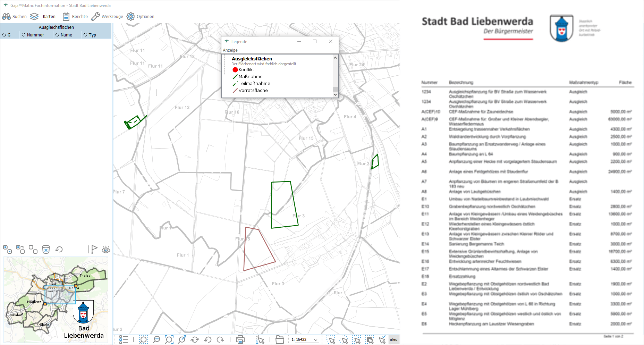
Task: Select the info pointer tool
Action: (x=260, y=339)
